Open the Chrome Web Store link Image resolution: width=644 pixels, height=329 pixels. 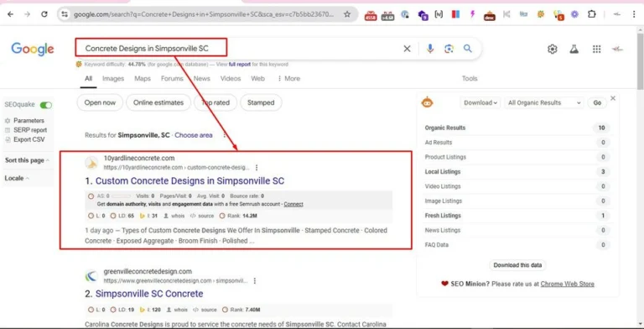coord(567,284)
